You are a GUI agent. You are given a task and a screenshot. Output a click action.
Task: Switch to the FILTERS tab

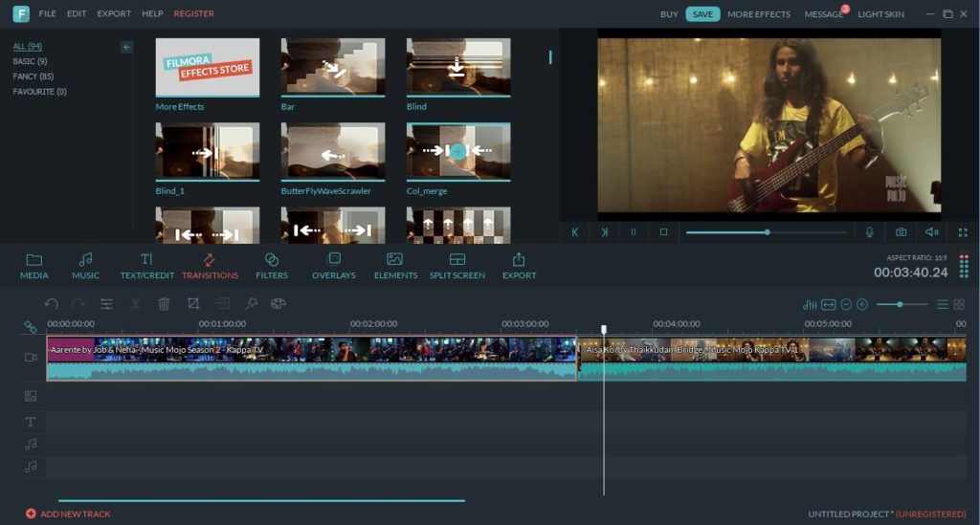272,266
